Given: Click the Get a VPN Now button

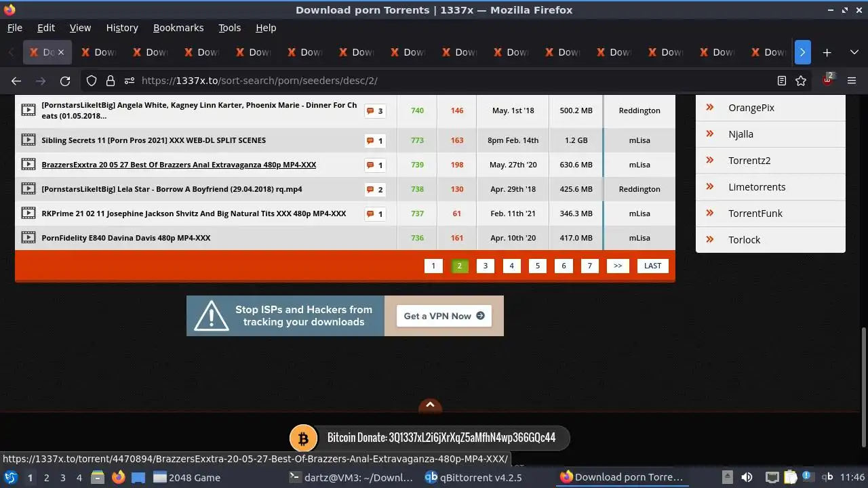Looking at the screenshot, I should [444, 316].
